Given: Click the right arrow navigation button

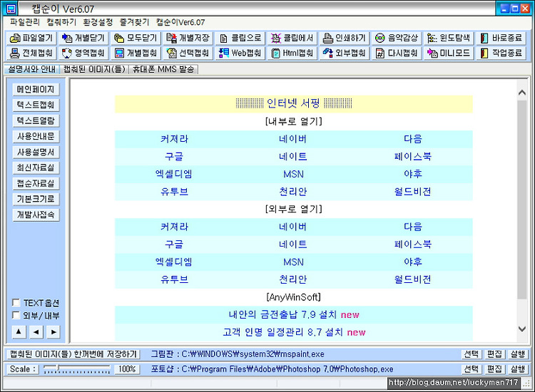Looking at the screenshot, I should (x=53, y=331).
